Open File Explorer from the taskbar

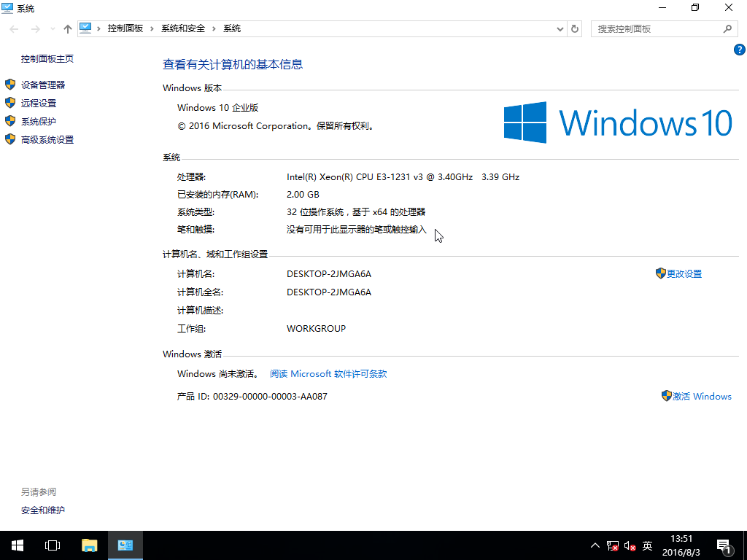click(x=89, y=545)
